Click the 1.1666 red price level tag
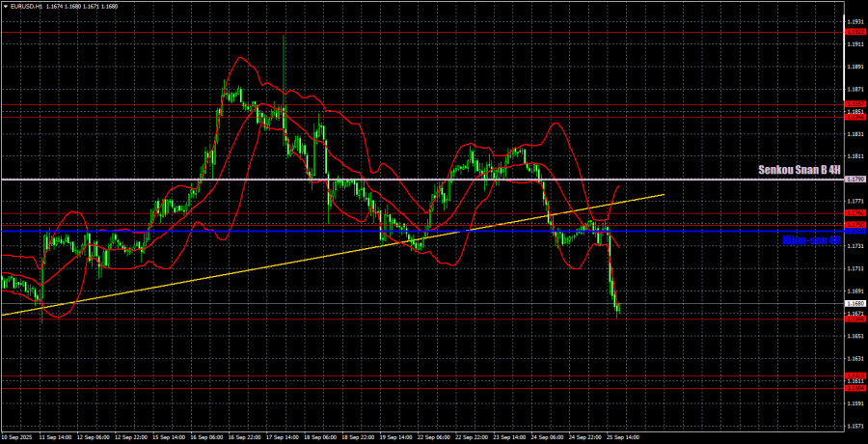Viewport: 868px width, 444px height. click(854, 319)
